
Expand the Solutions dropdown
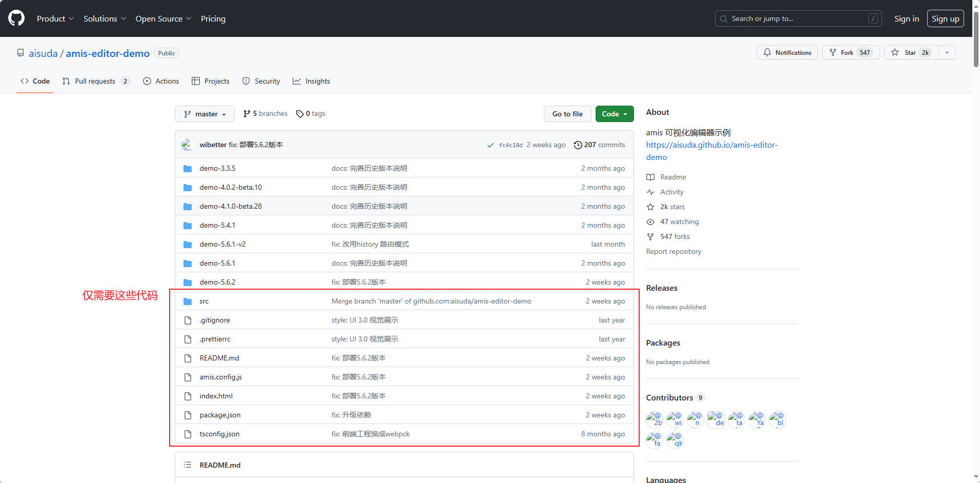pyautogui.click(x=105, y=18)
